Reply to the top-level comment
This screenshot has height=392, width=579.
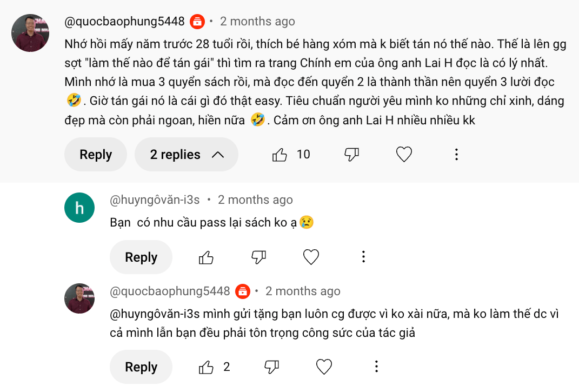tap(96, 155)
